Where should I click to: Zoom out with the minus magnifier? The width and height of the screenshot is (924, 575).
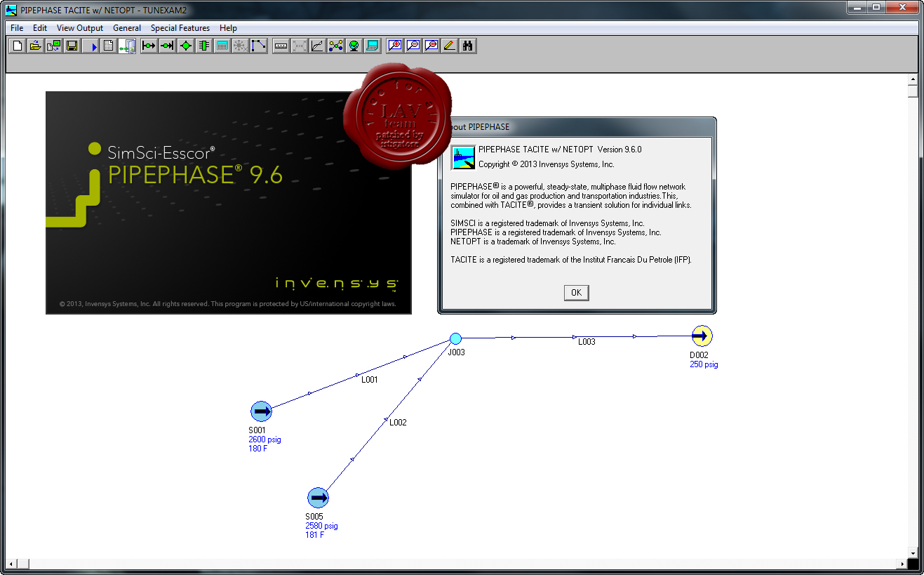(x=413, y=46)
